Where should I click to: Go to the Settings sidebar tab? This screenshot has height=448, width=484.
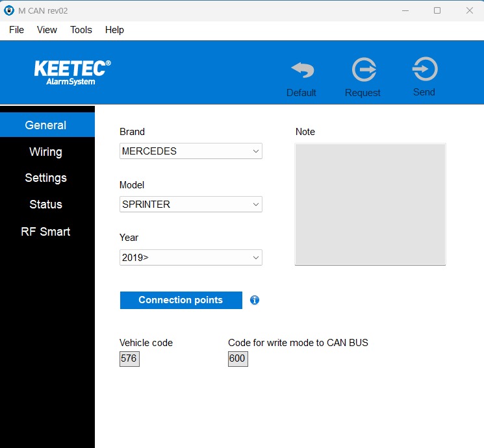[46, 178]
